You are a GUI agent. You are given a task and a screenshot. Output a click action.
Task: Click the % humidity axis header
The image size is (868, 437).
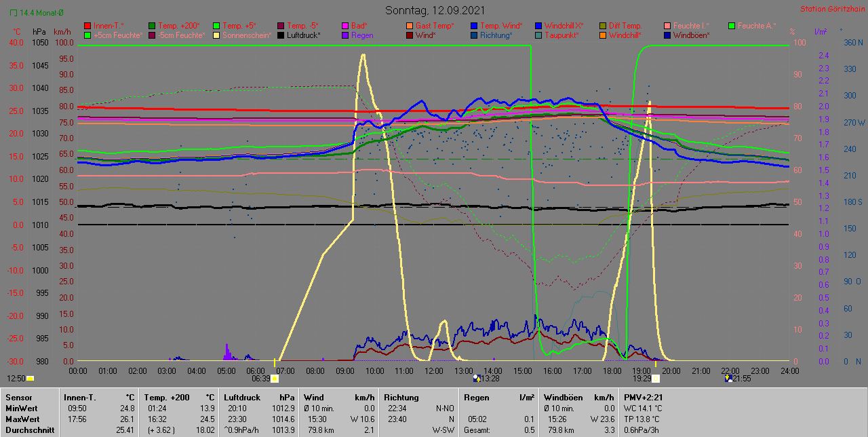coord(793,32)
